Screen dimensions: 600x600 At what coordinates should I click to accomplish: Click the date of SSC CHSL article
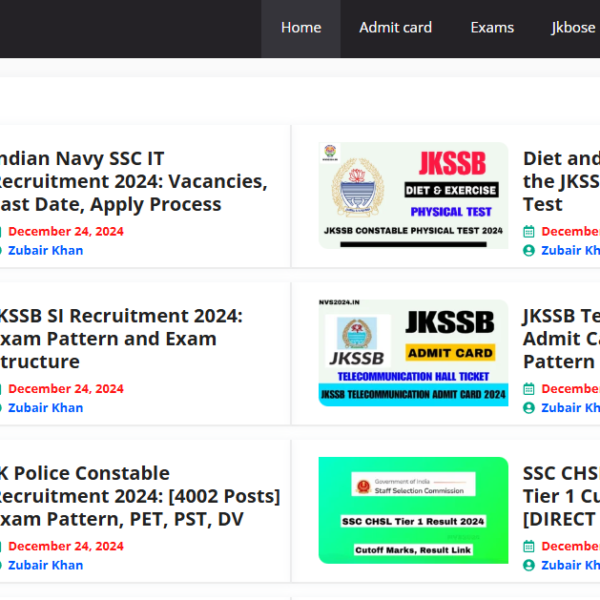571,546
